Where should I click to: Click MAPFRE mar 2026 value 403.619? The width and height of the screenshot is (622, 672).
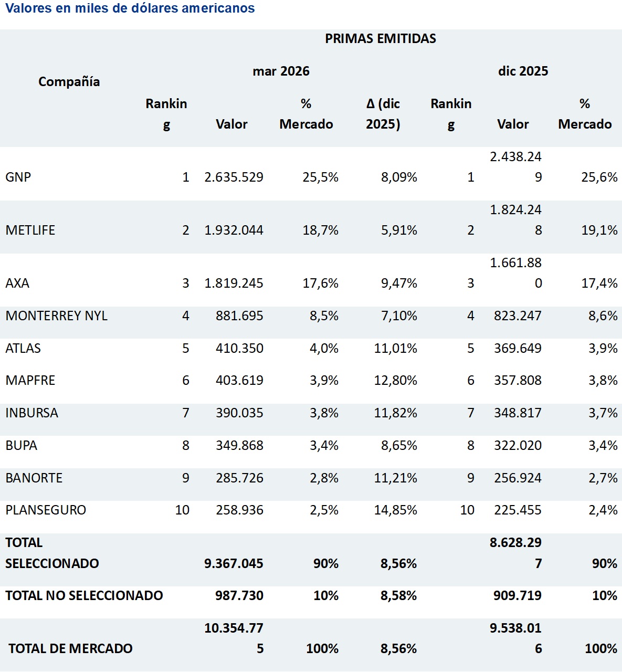(x=240, y=381)
